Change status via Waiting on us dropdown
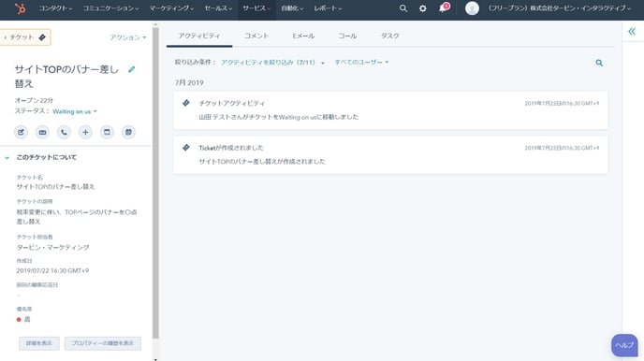Image resolution: width=644 pixels, height=361 pixels. [75, 111]
